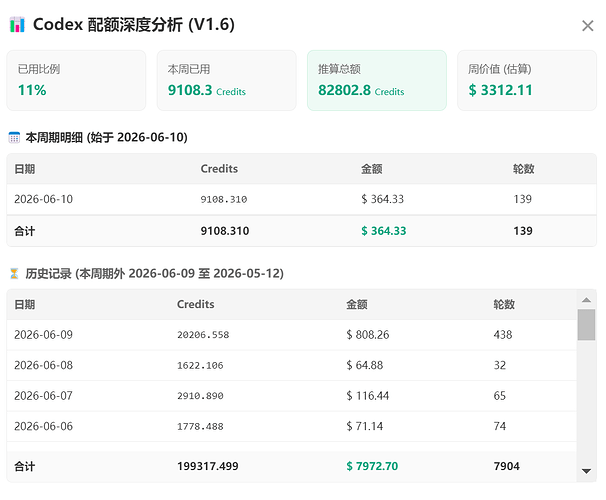Click the 2026-06-06 date cell
The width and height of the screenshot is (606, 500).
tap(44, 426)
